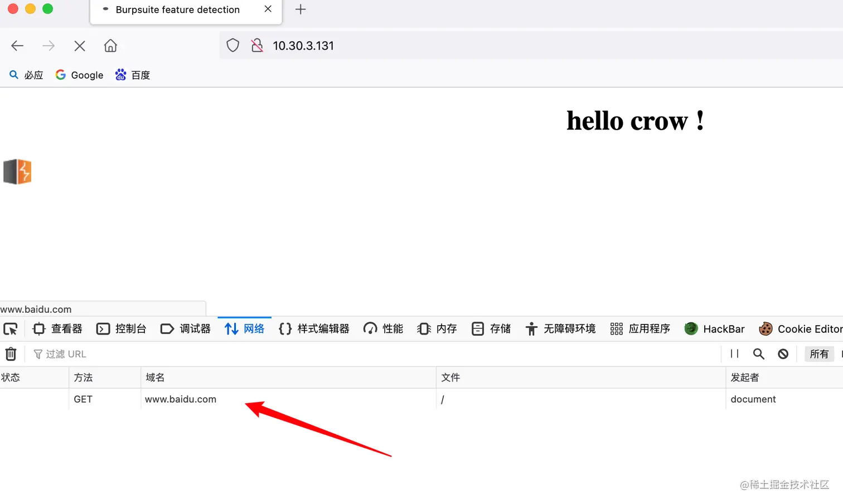Image resolution: width=843 pixels, height=504 pixels.
Task: Pause network recording with the pause icon
Action: coord(734,353)
